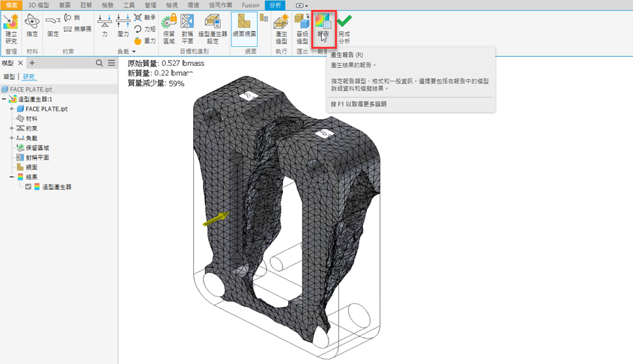Apply 重力 gravity load
This screenshot has width=633, height=364.
click(145, 41)
